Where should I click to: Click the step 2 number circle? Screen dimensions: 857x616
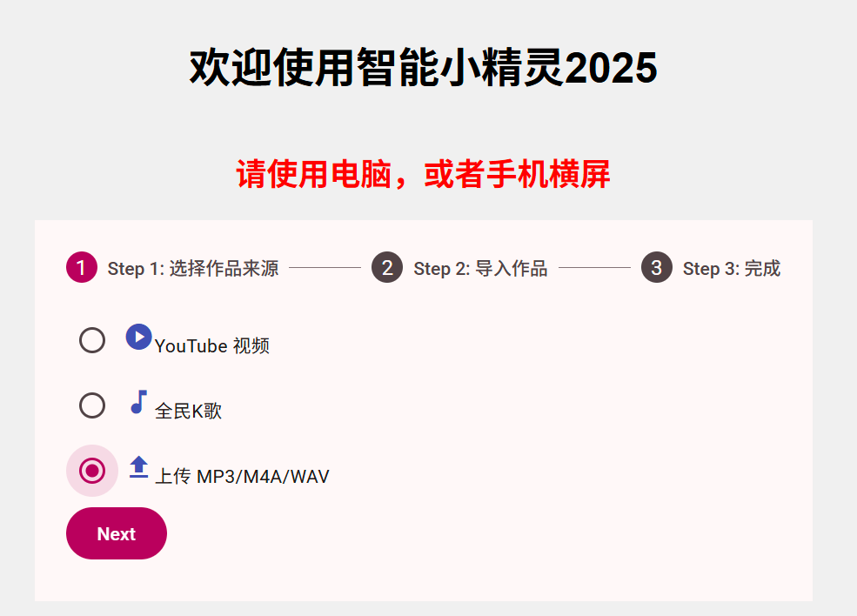387,268
